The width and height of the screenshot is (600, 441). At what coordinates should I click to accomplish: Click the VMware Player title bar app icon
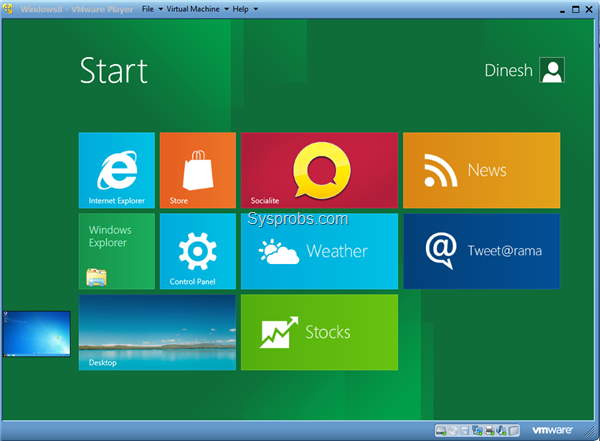coord(8,8)
